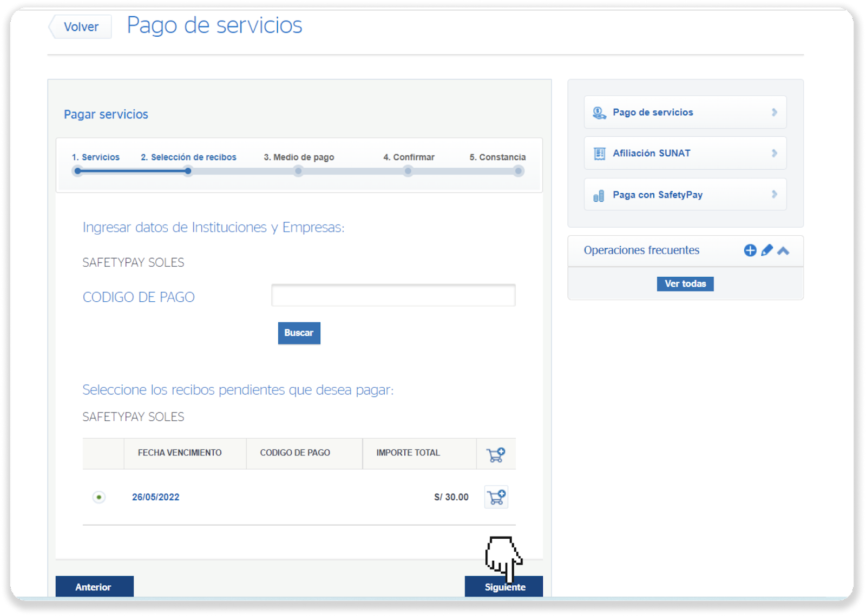The width and height of the screenshot is (866, 616).
Task: Open the 26/05/2022 due date link
Action: point(155,497)
